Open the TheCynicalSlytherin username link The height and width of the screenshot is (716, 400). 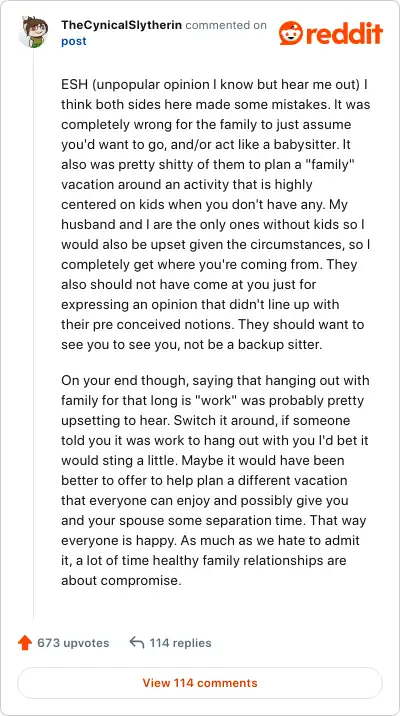[121, 25]
